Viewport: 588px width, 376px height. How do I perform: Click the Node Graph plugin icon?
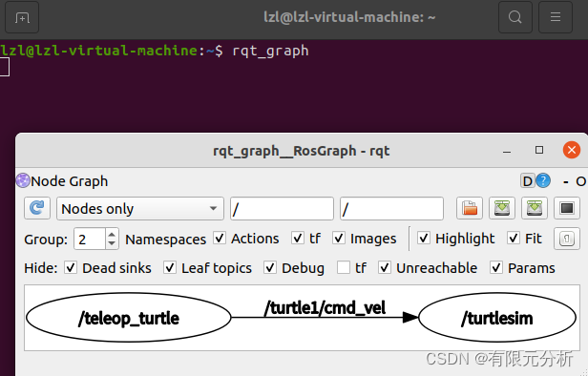(23, 180)
